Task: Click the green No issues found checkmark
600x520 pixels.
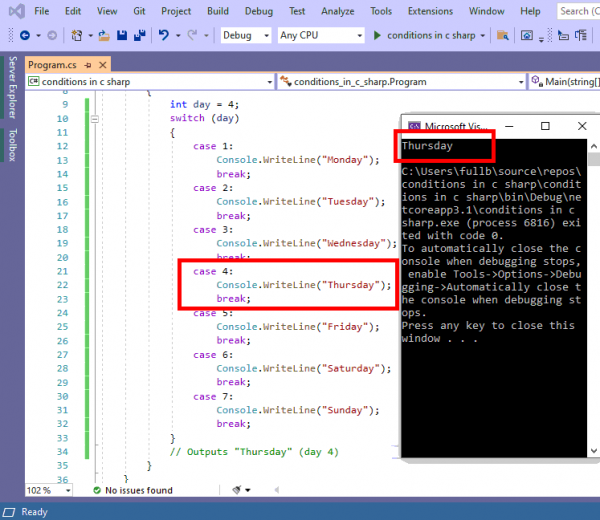Action: (95, 490)
